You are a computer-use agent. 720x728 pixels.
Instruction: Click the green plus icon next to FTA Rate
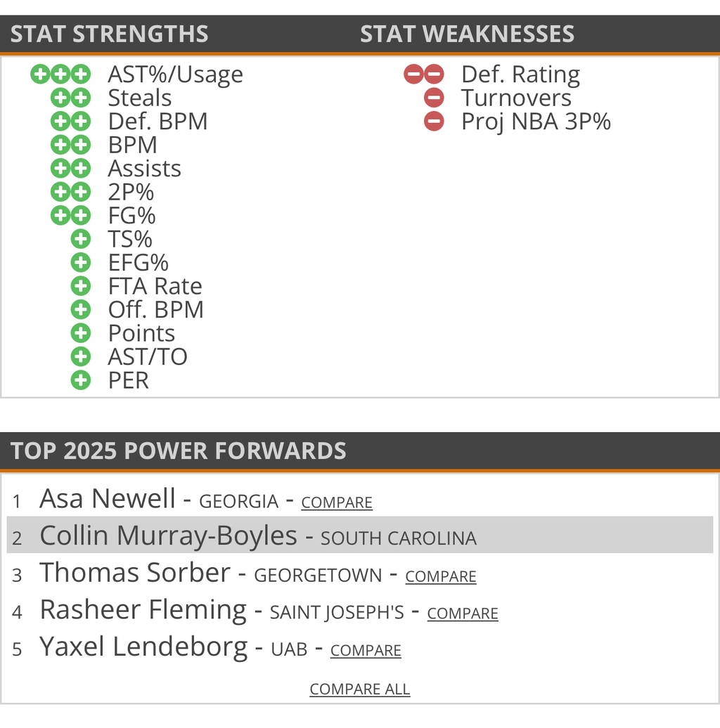[x=81, y=286]
